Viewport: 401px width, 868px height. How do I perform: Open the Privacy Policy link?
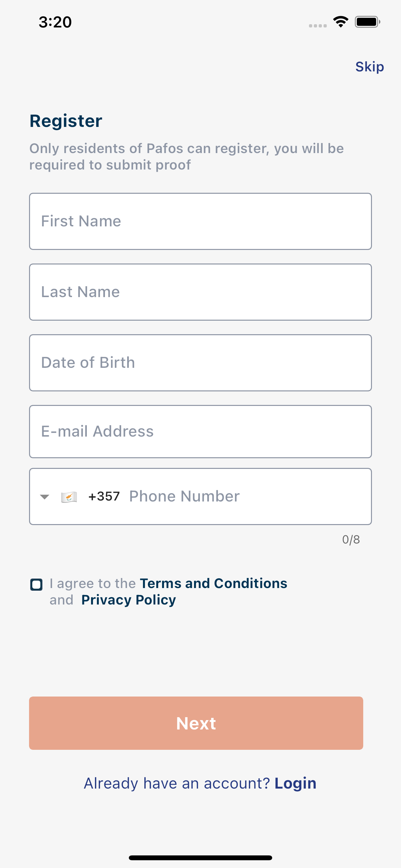(129, 600)
